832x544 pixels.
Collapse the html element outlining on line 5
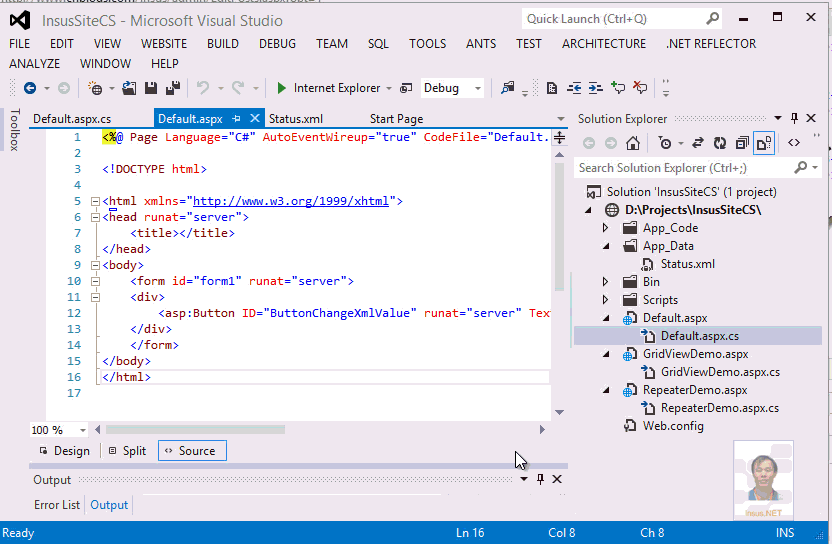coord(96,201)
